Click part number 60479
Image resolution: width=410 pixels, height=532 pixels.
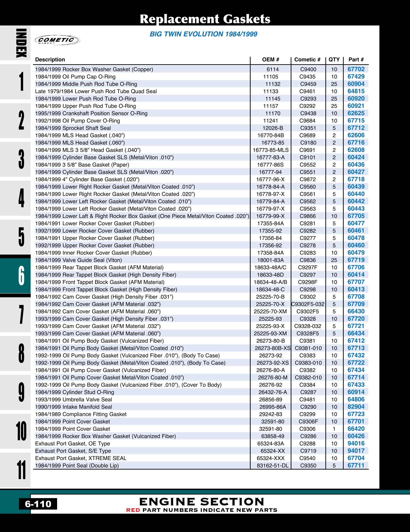pos(356,253)
